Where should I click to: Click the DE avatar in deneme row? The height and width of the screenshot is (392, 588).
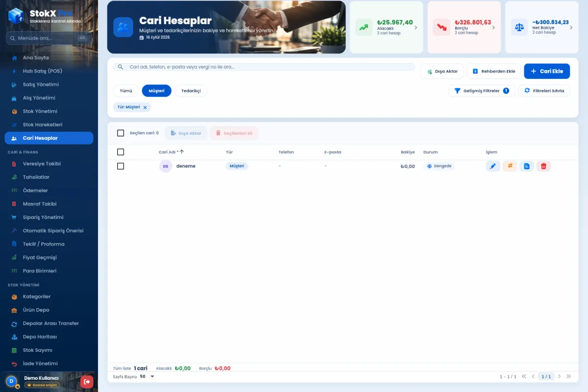166,166
